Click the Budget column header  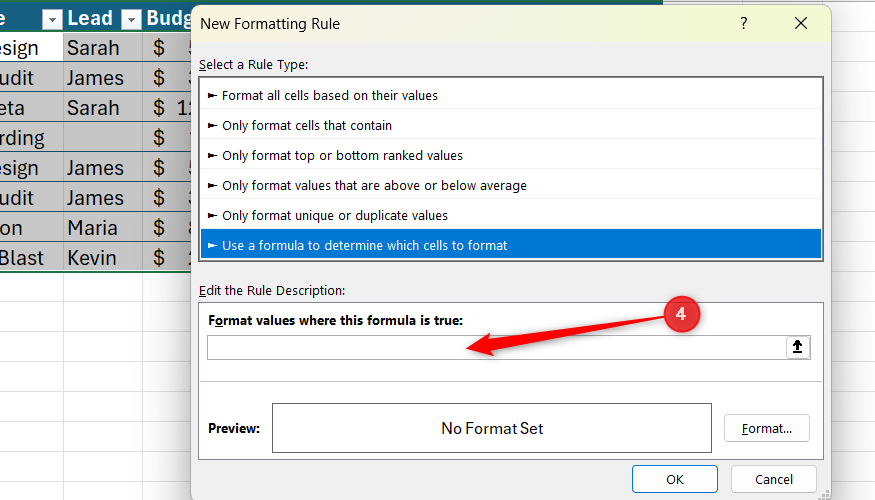point(167,18)
